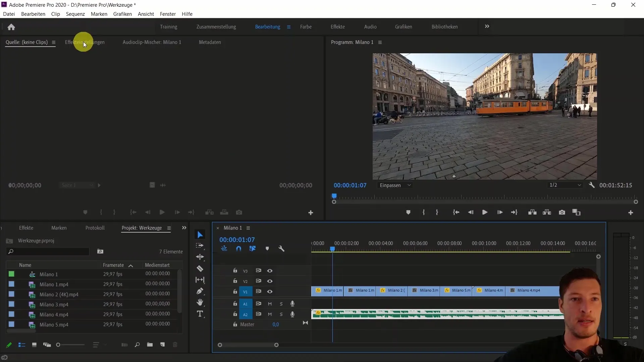Open Milano 1 timeline panel menu

click(x=248, y=228)
